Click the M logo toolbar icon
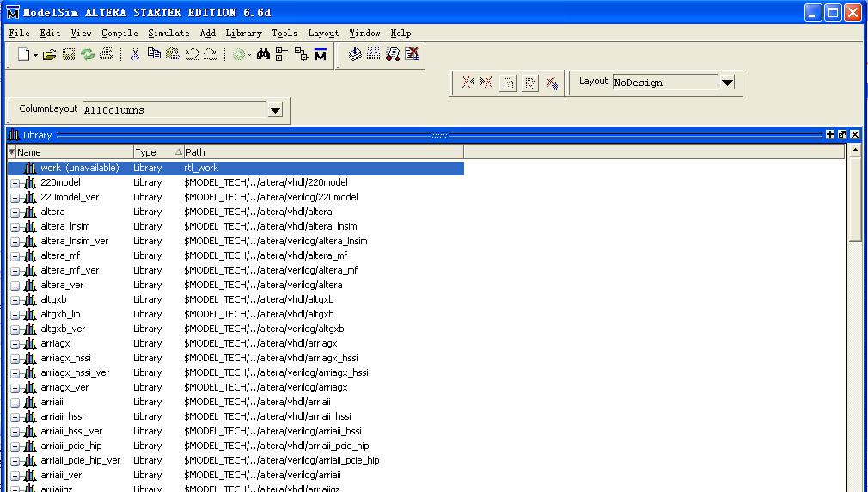 [320, 54]
